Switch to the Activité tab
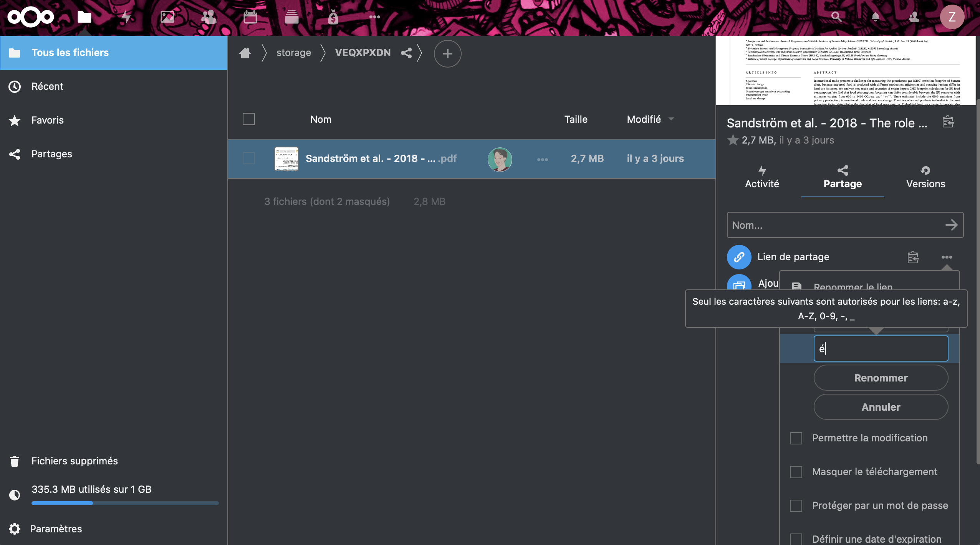Screen dimensions: 980x545 coord(762,178)
